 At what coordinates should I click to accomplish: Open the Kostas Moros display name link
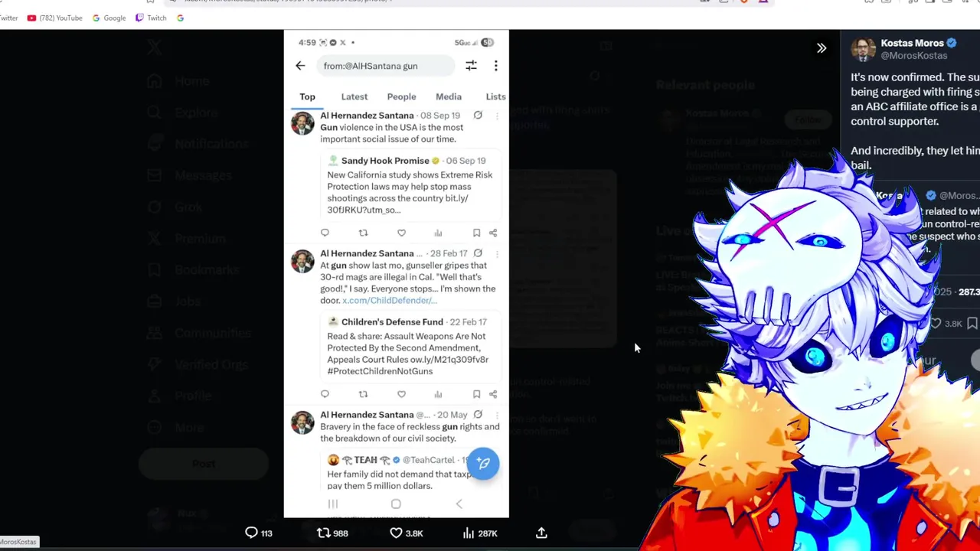click(912, 43)
